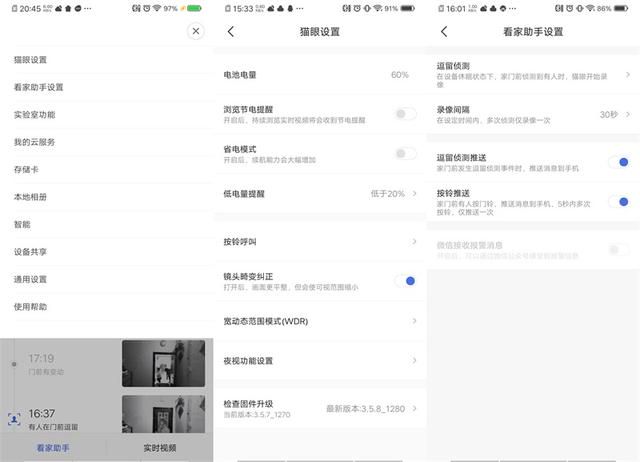
Task: Disable 镜头畸变纠正 switch
Action: 406,281
